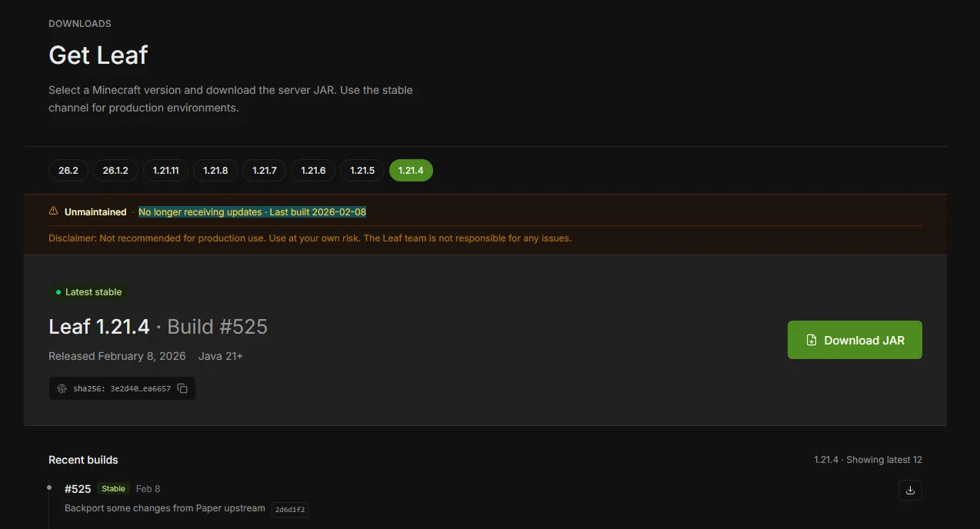Click 'No longer receiving updates' highlighted text
The width and height of the screenshot is (980, 529).
tap(252, 211)
